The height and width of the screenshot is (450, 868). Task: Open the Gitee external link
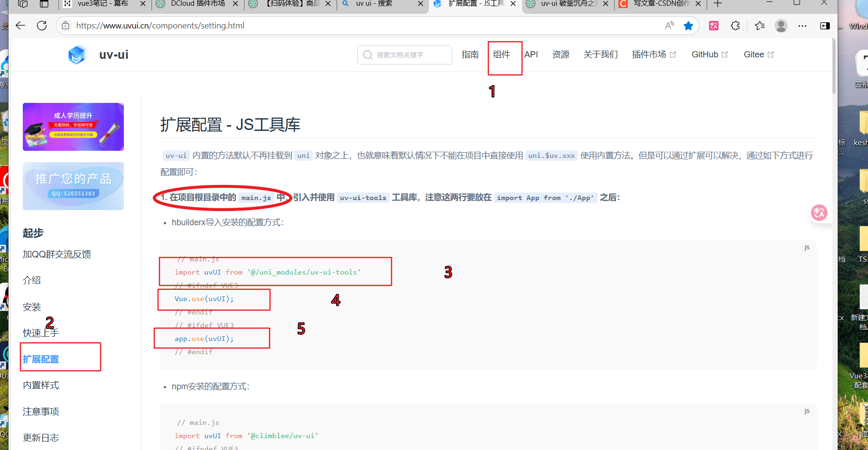(758, 55)
